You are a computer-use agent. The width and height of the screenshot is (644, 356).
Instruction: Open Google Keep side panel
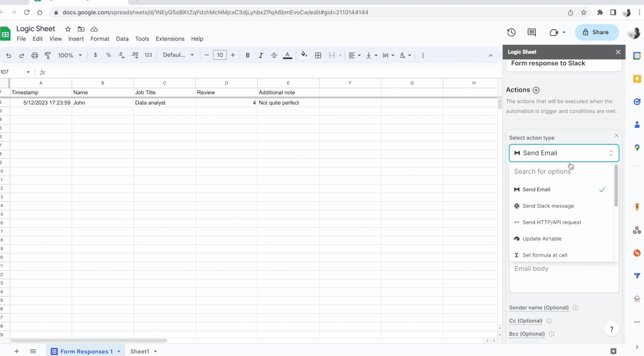coord(637,79)
